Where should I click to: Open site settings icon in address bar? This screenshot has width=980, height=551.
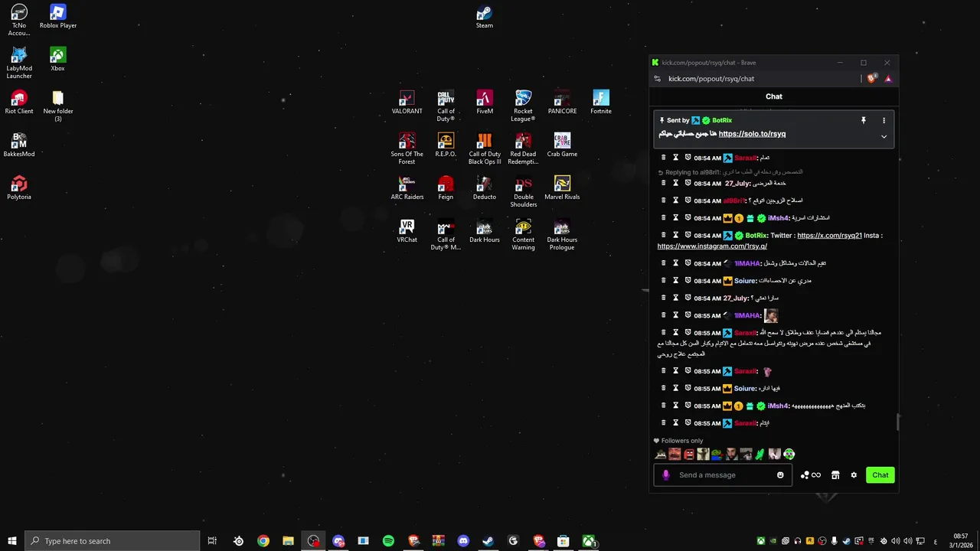pyautogui.click(x=657, y=79)
